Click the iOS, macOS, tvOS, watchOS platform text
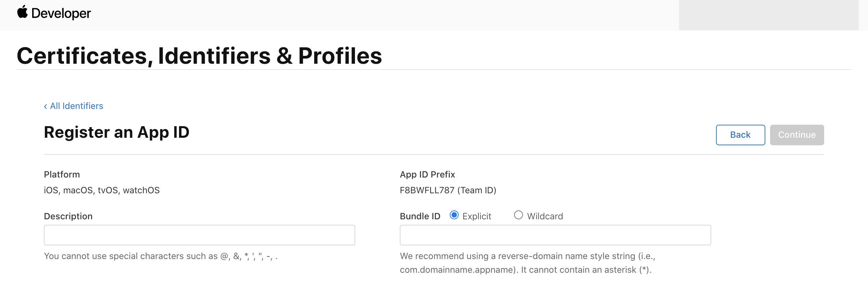Screen dimensions: 868x294 pos(102,190)
